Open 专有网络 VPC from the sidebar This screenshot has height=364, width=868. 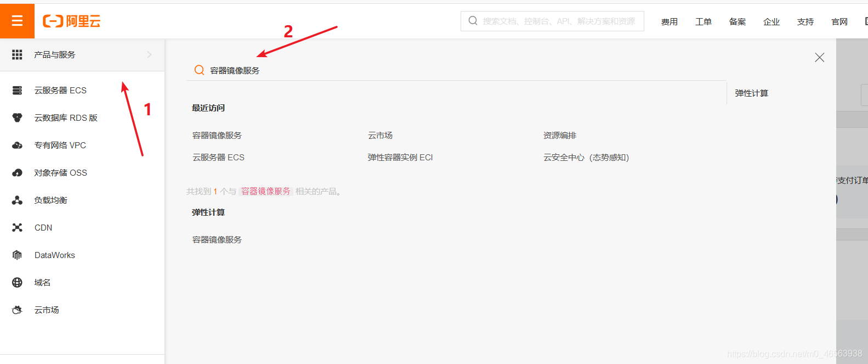[60, 145]
